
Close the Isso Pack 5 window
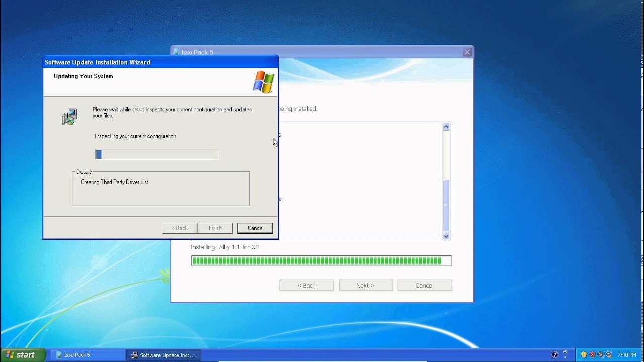tap(467, 52)
